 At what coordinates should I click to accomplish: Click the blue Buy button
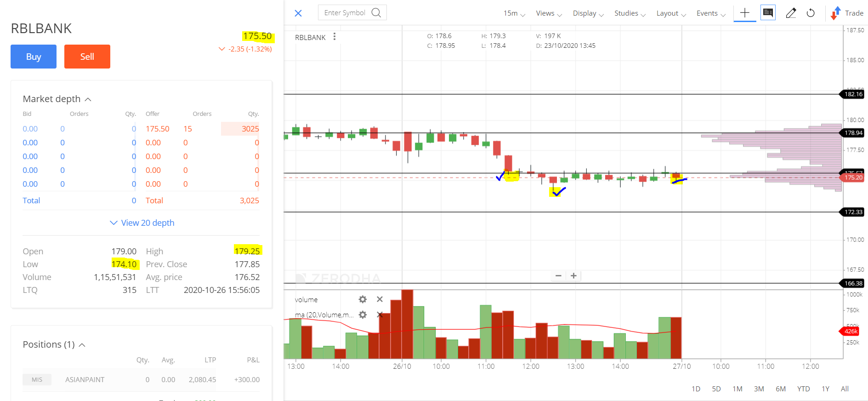pos(34,57)
